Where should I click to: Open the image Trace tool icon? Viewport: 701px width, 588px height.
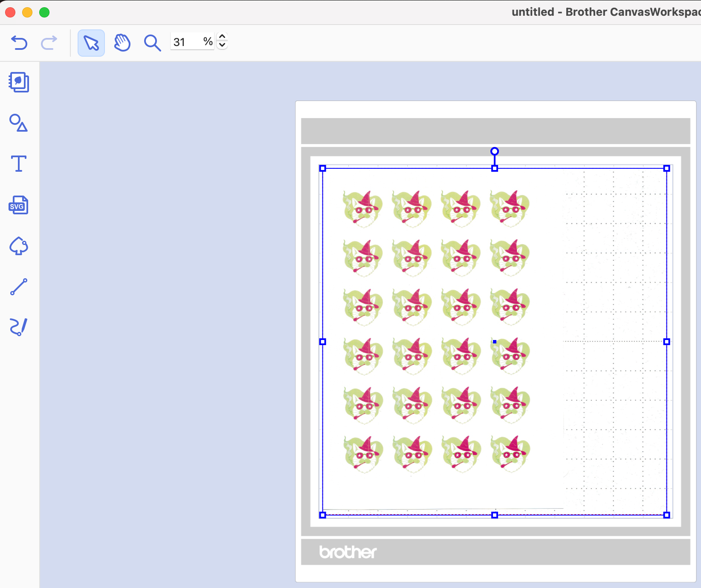[19, 246]
